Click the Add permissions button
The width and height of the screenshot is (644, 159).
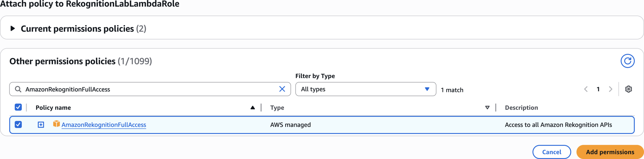610,152
